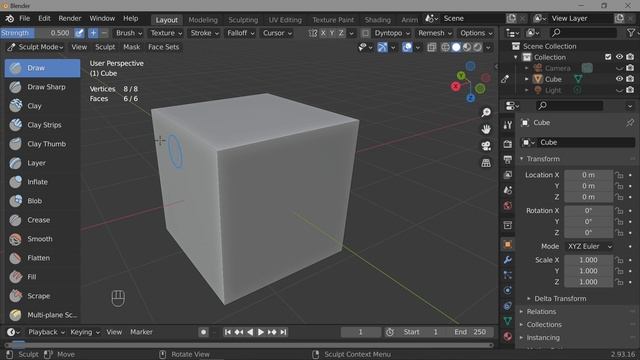Toggle Y axis symmetry

(x=332, y=33)
